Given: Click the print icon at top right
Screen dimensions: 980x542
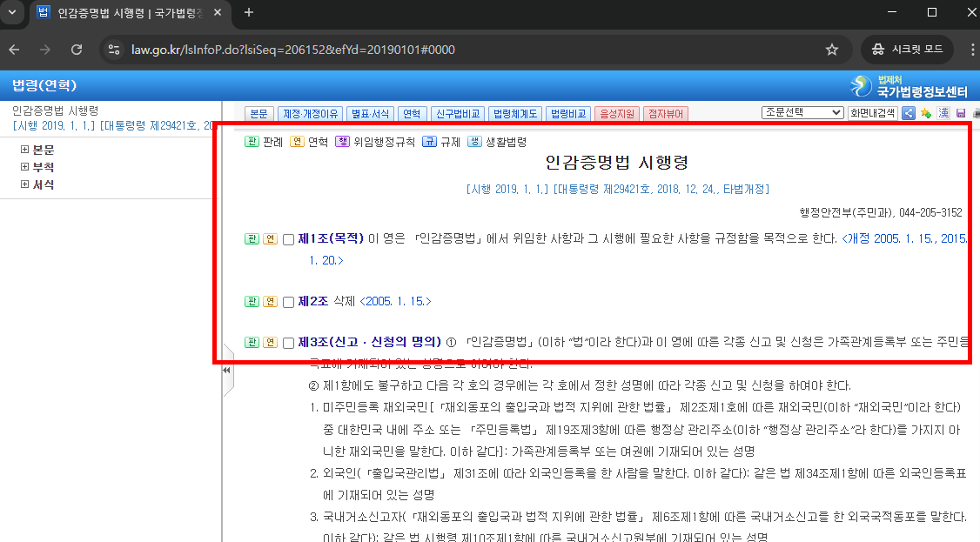Looking at the screenshot, I should click(x=977, y=113).
